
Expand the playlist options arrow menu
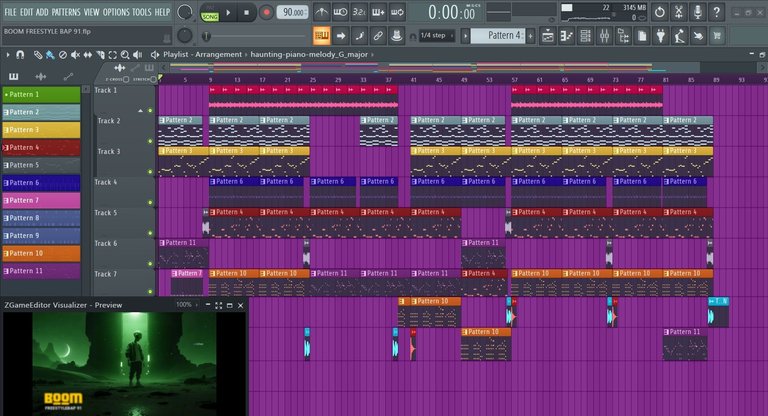(8, 54)
